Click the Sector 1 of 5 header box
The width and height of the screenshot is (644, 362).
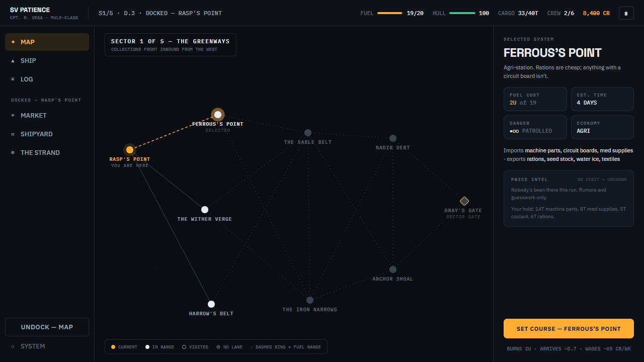(171, 45)
